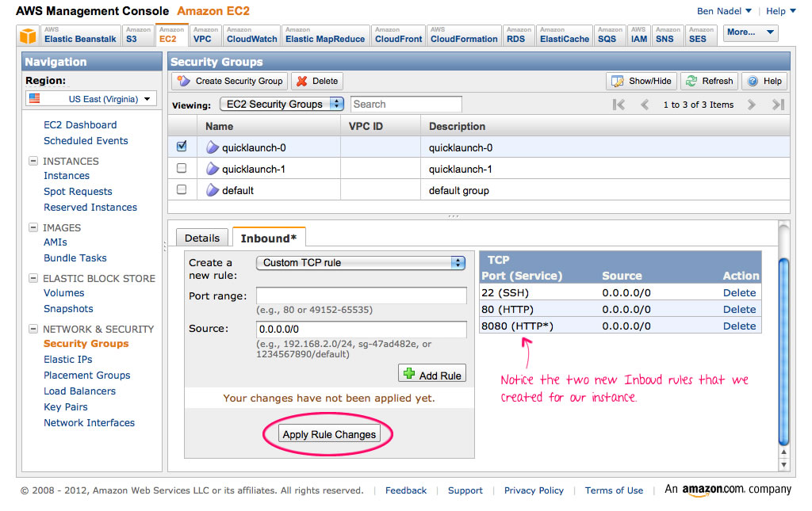Go to last page of results
Image resolution: width=812 pixels, height=511 pixels.
(x=778, y=105)
